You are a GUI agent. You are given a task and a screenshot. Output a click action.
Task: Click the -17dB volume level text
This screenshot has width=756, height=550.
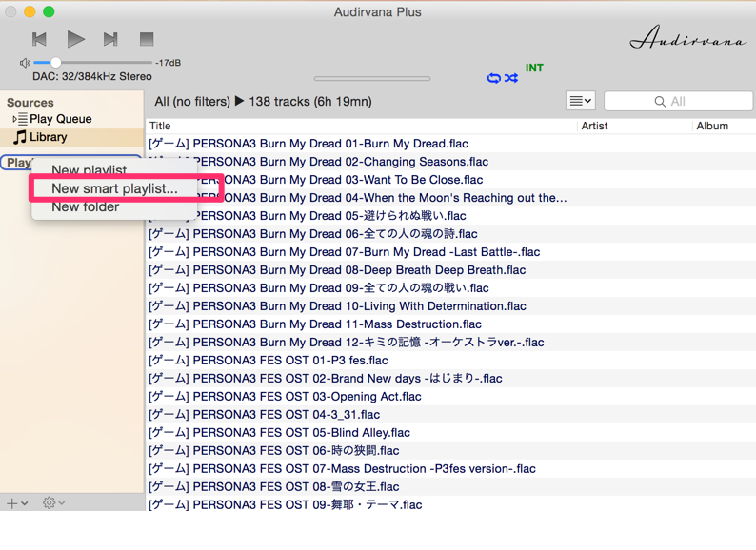(x=169, y=63)
